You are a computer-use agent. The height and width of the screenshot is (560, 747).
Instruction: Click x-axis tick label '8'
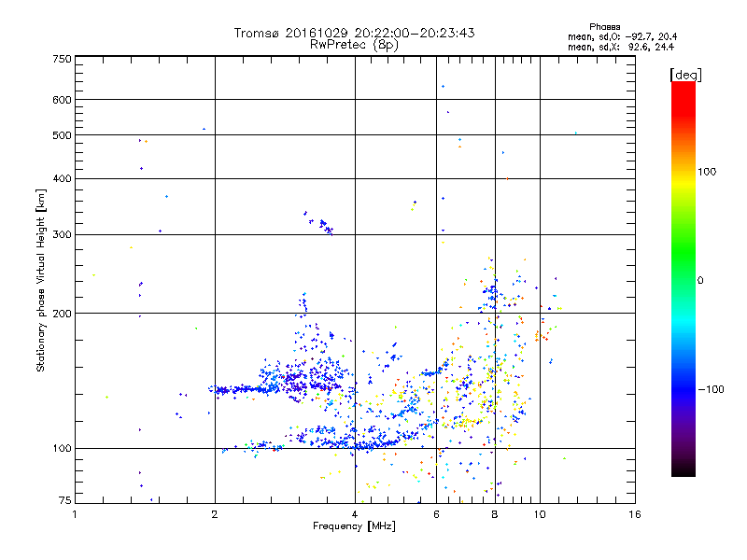pos(495,514)
